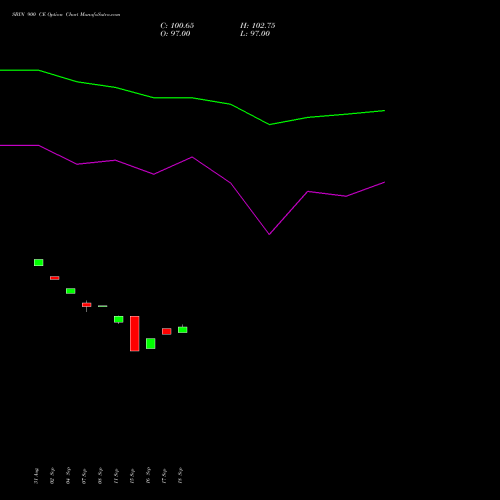Click the flat doji candle above 08 Sep

103,306
